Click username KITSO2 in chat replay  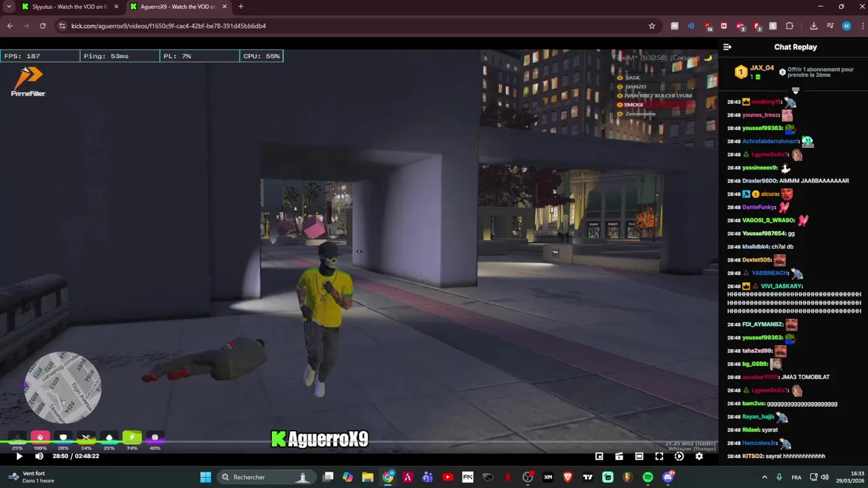coord(753,456)
